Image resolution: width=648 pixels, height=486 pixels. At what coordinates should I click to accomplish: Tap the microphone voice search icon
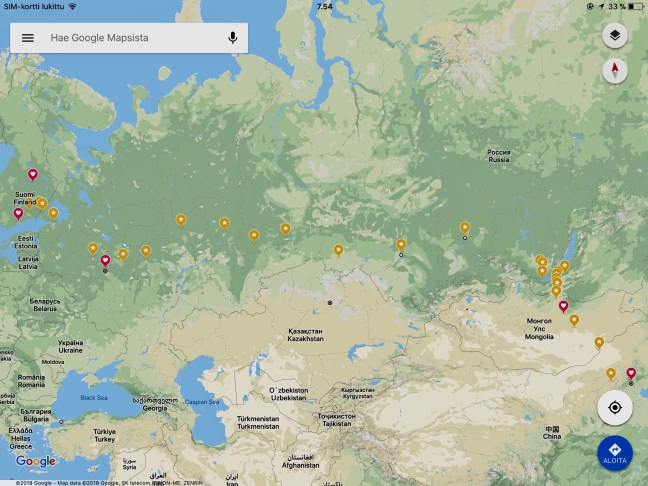click(x=232, y=38)
